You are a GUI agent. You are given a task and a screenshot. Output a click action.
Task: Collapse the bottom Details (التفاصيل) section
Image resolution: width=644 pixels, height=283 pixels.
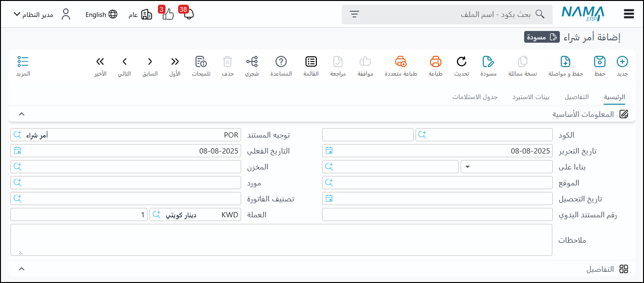(21, 269)
